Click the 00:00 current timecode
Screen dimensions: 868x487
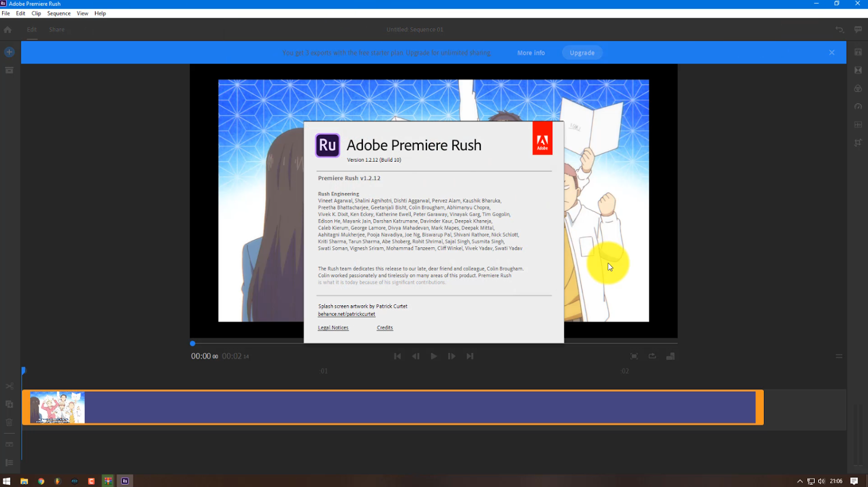point(205,356)
